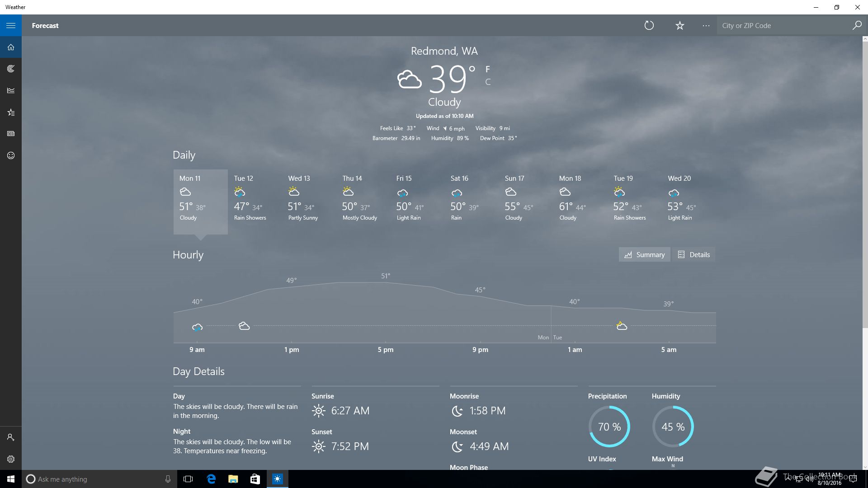Open the Favorites places list icon

(11, 112)
